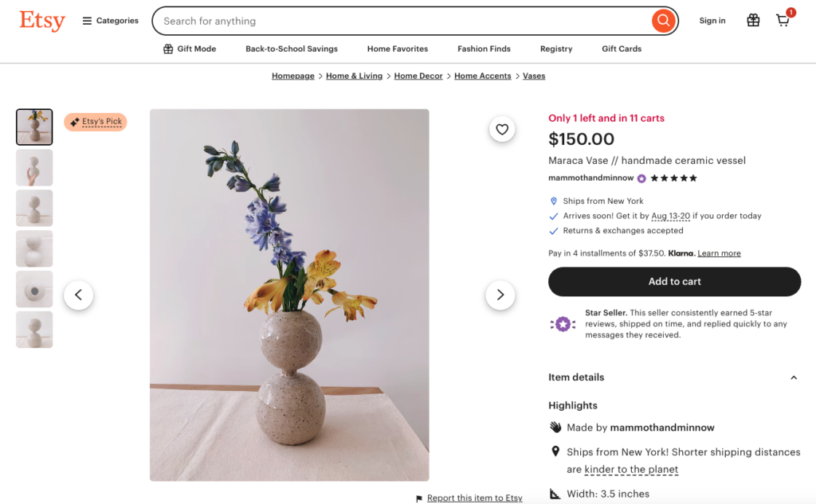
Task: Collapse the Item details section
Action: tap(794, 377)
